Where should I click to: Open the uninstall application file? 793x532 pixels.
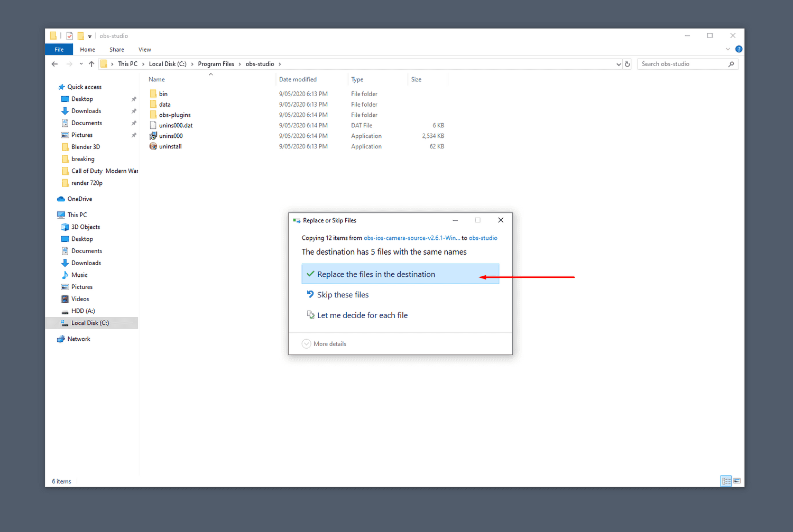[x=170, y=146]
